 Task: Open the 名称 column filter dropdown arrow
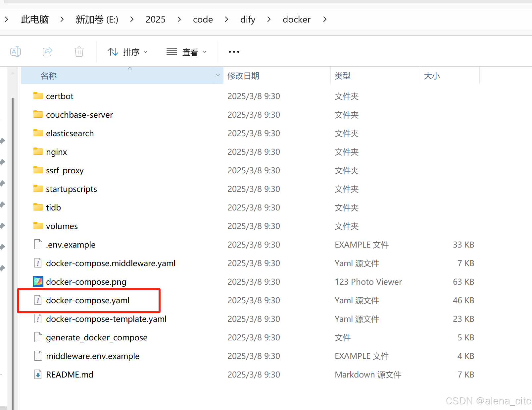[218, 75]
